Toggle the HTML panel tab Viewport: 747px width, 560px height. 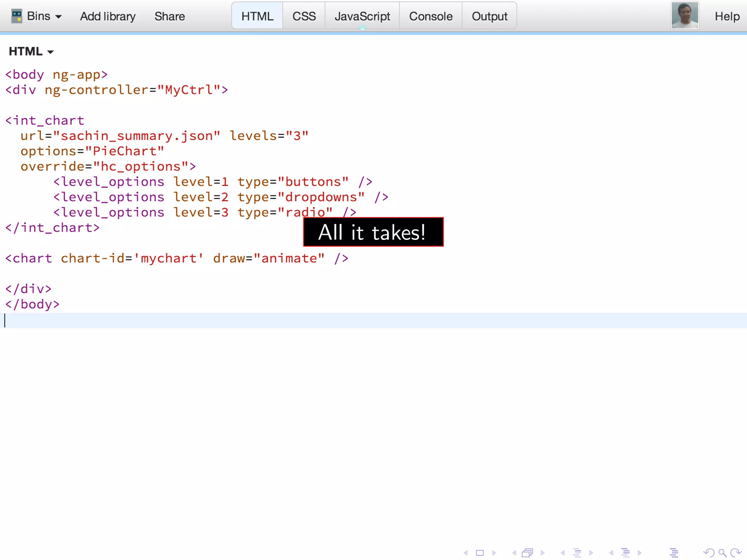[257, 16]
